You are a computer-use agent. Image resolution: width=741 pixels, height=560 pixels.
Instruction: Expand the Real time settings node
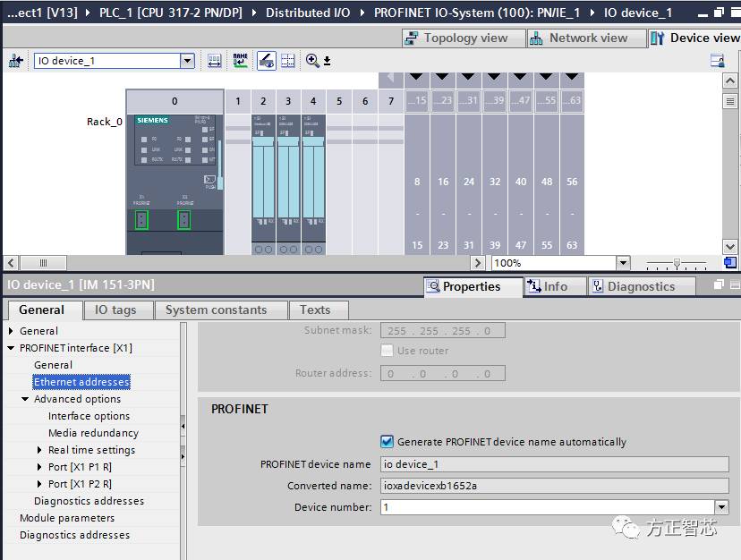(x=40, y=450)
